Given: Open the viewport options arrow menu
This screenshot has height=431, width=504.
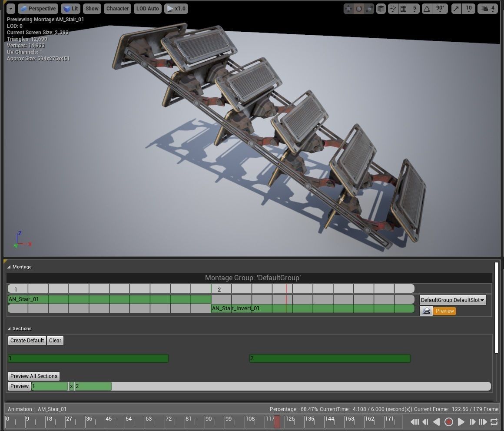Looking at the screenshot, I should click(x=10, y=9).
